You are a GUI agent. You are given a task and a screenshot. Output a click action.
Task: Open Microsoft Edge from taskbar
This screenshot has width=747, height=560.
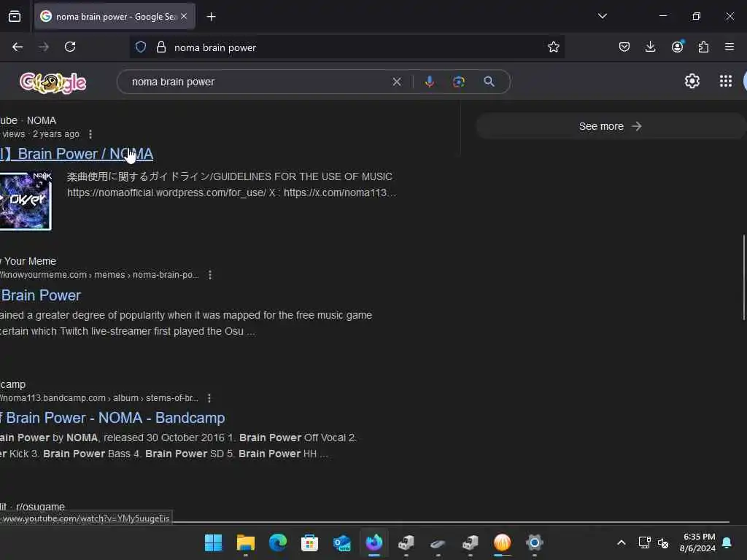coord(278,542)
